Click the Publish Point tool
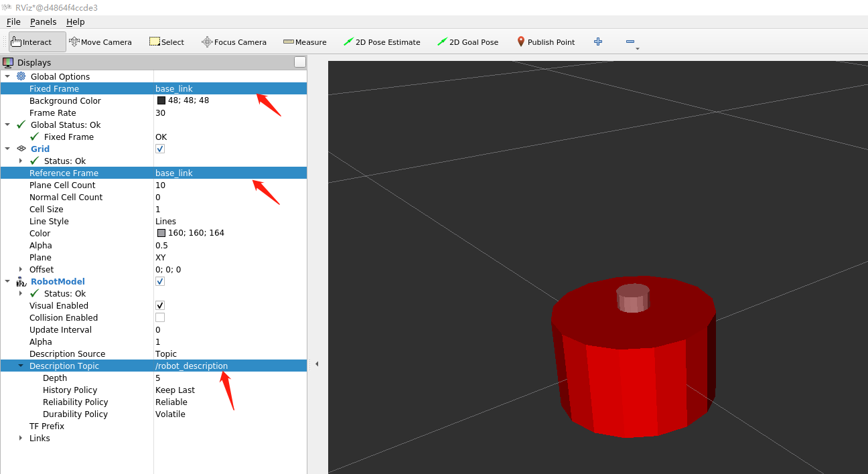The width and height of the screenshot is (868, 474). 545,42
